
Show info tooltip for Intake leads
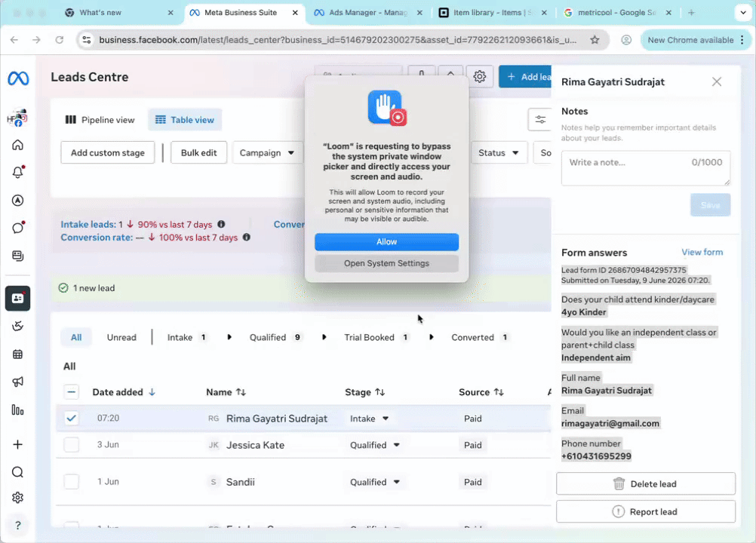pyautogui.click(x=221, y=224)
